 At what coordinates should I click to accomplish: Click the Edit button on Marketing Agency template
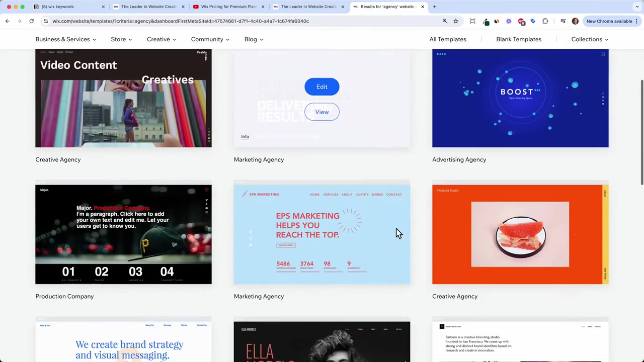pos(322,87)
